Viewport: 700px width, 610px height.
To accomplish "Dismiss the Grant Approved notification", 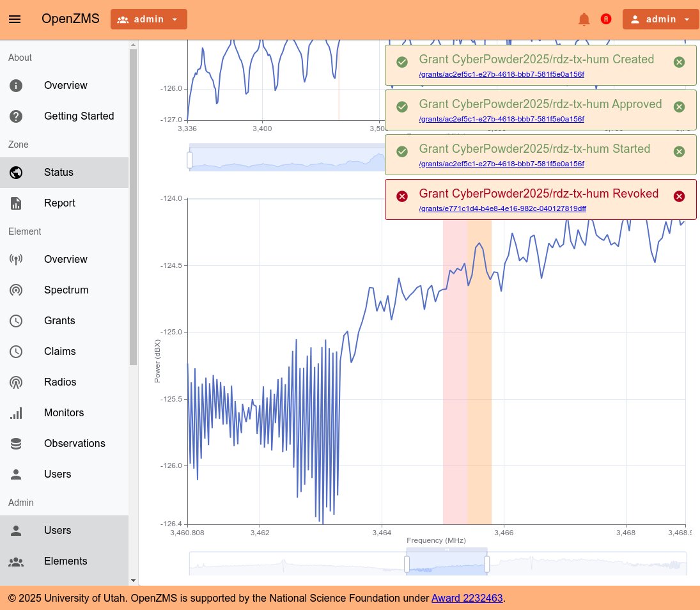I will point(679,107).
